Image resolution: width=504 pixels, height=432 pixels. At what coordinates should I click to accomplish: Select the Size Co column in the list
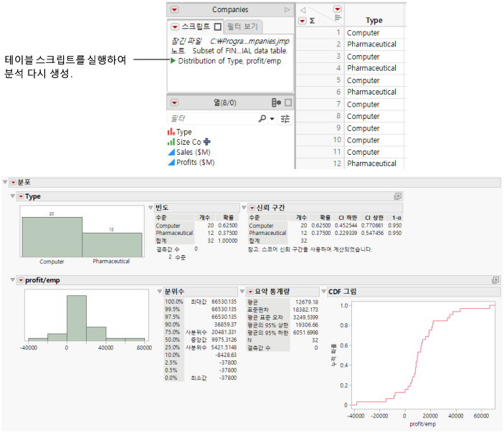189,142
